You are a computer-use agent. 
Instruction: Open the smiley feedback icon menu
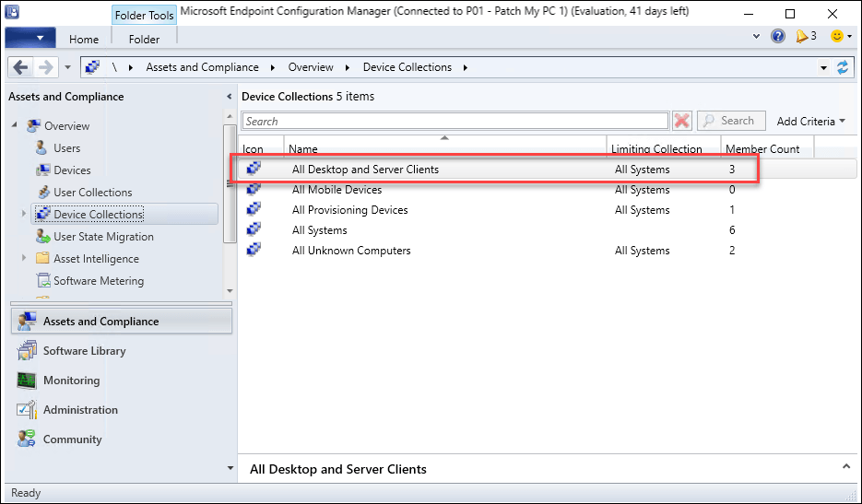841,36
